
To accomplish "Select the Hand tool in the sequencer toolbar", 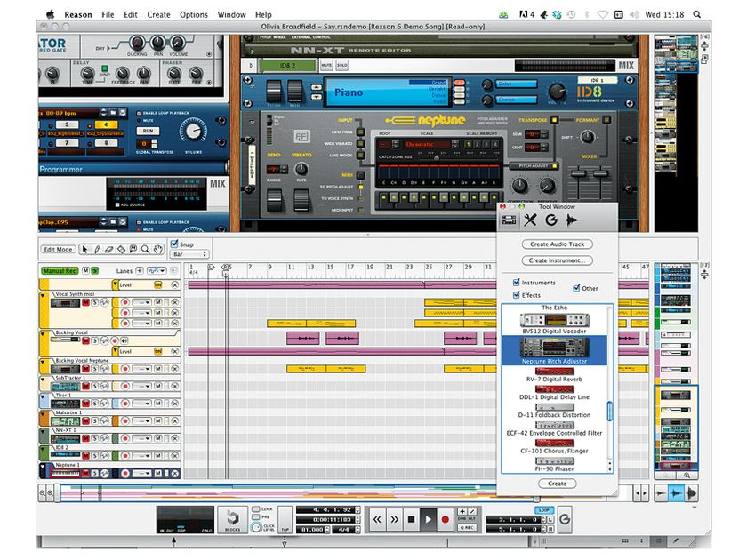I will click(158, 250).
